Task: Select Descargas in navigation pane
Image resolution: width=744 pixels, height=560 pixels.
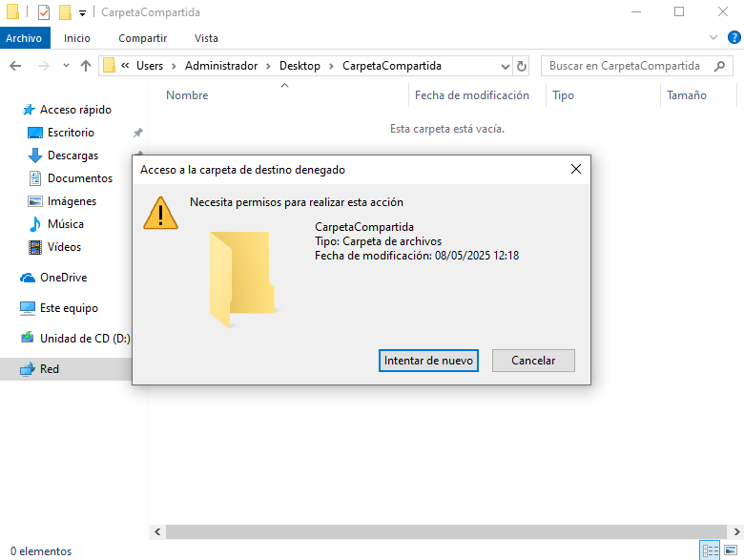Action: point(72,156)
